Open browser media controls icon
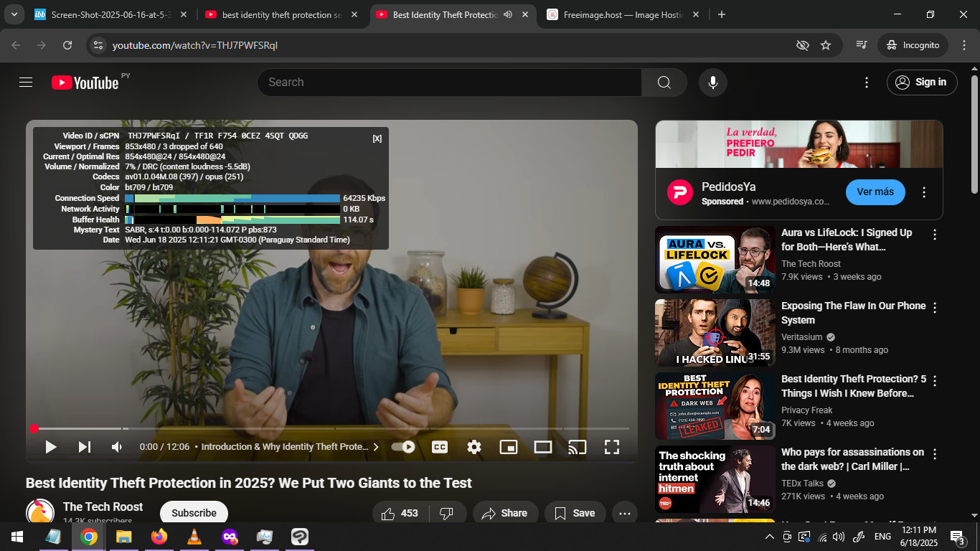Image resolution: width=980 pixels, height=551 pixels. coord(862,45)
